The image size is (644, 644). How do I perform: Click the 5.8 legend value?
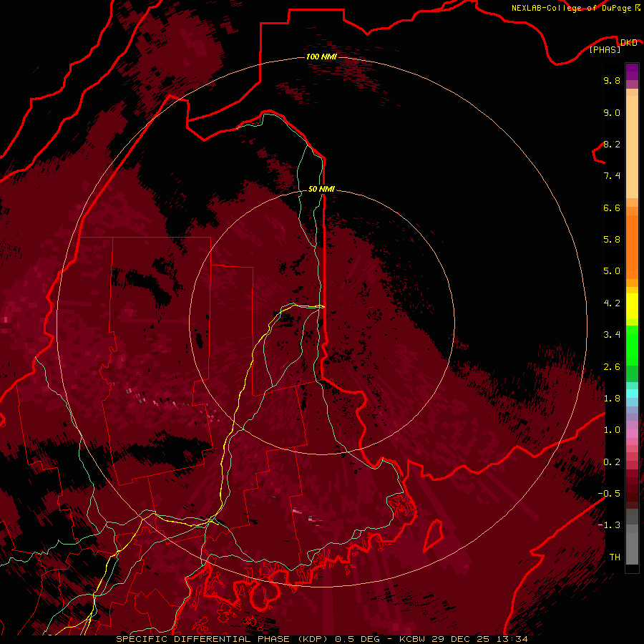tap(612, 240)
